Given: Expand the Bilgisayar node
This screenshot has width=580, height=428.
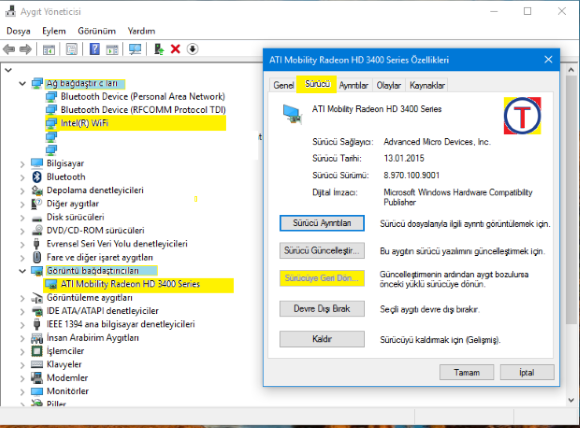Looking at the screenshot, I should (x=23, y=164).
